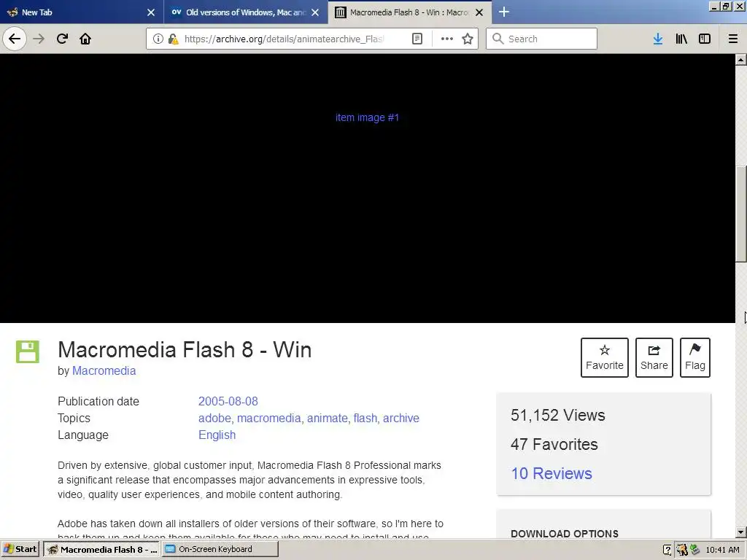
Task: Toggle the sidebar panel icon
Action: [x=705, y=39]
